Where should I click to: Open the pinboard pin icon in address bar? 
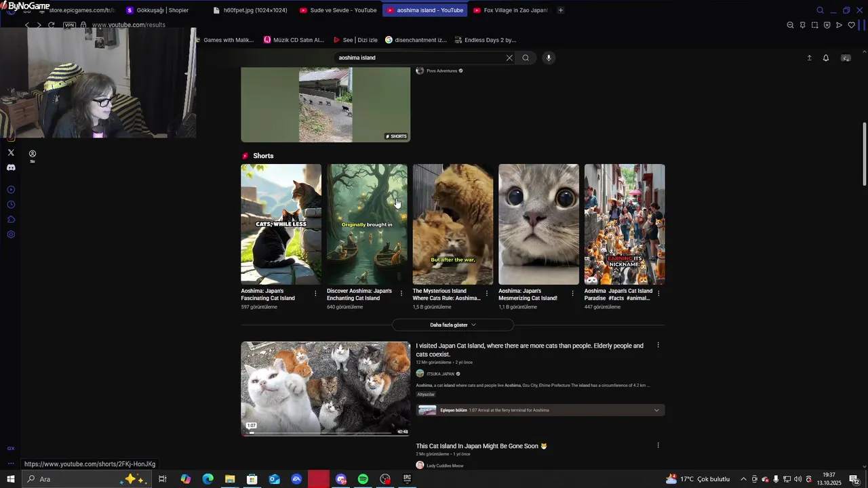(802, 25)
